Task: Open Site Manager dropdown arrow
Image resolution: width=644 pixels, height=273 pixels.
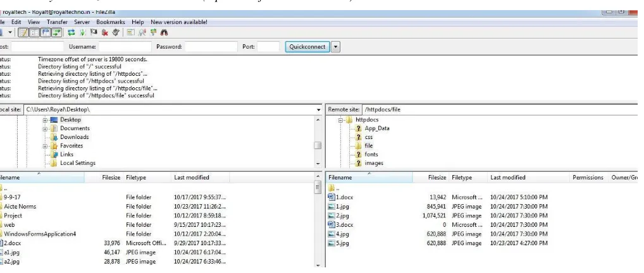Action: [x=10, y=32]
